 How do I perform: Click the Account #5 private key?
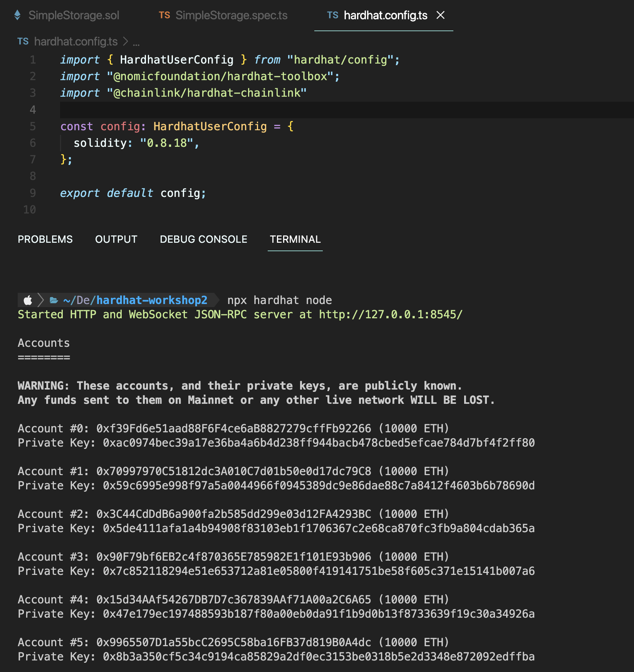pos(319,657)
